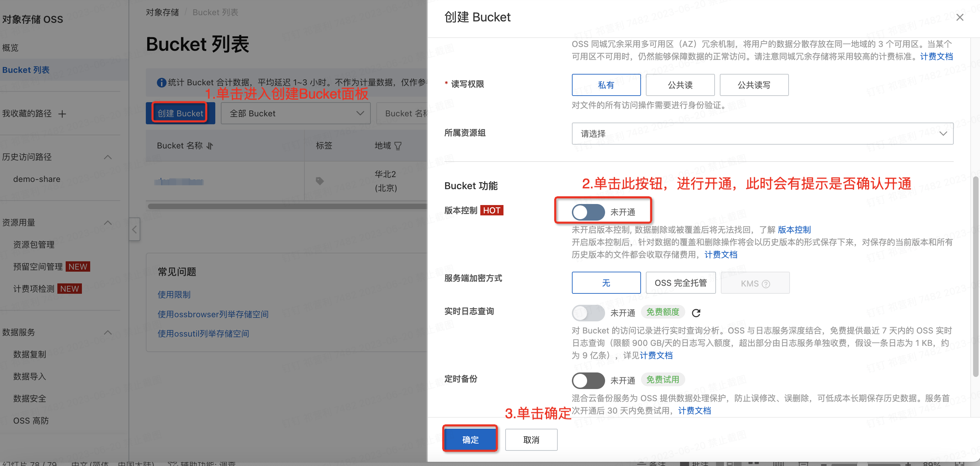Click the 地域 column filter icon
980x466 pixels.
tap(398, 146)
